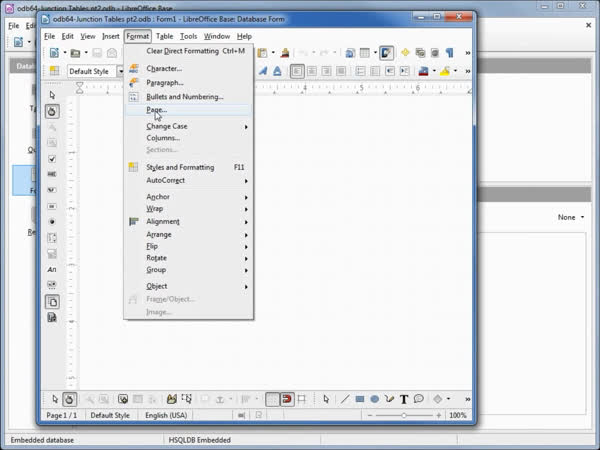
Task: Toggle Align Left paragraph button
Action: 297,71
